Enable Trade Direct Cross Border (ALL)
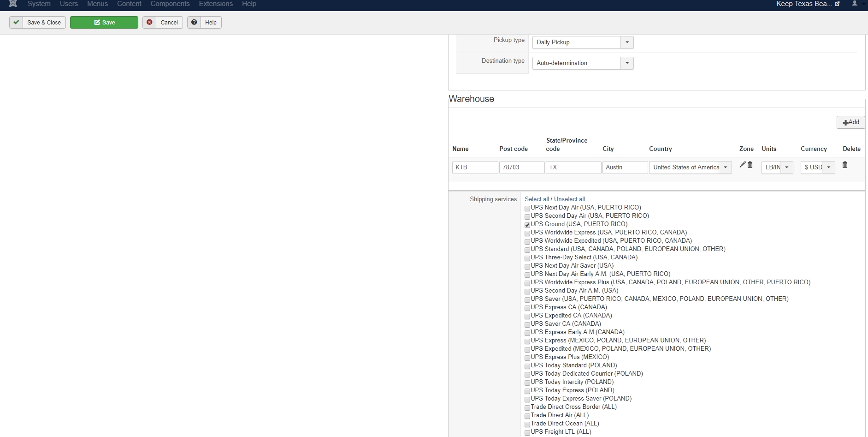 [527, 408]
